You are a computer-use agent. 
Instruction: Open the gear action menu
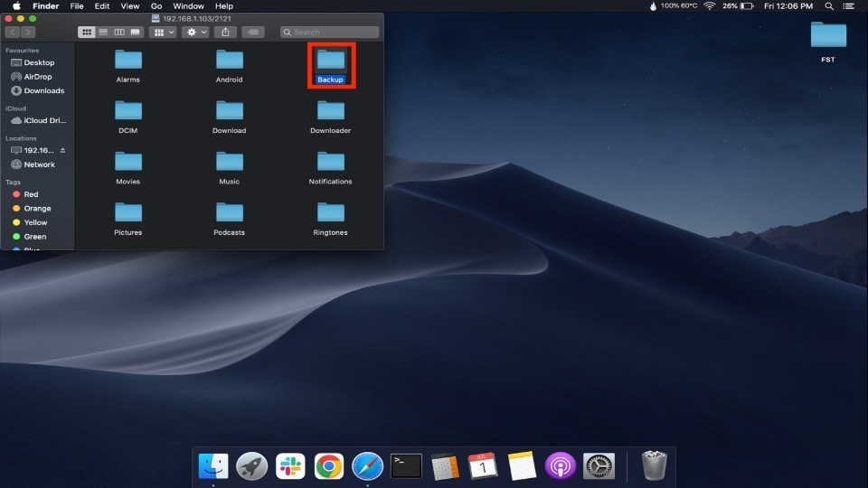(x=195, y=33)
